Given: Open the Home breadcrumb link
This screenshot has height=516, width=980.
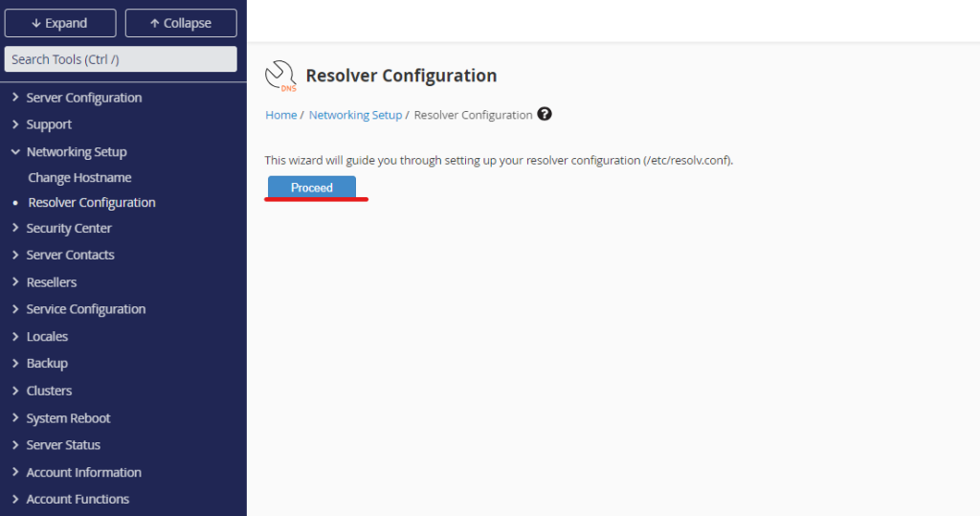Looking at the screenshot, I should [x=280, y=115].
